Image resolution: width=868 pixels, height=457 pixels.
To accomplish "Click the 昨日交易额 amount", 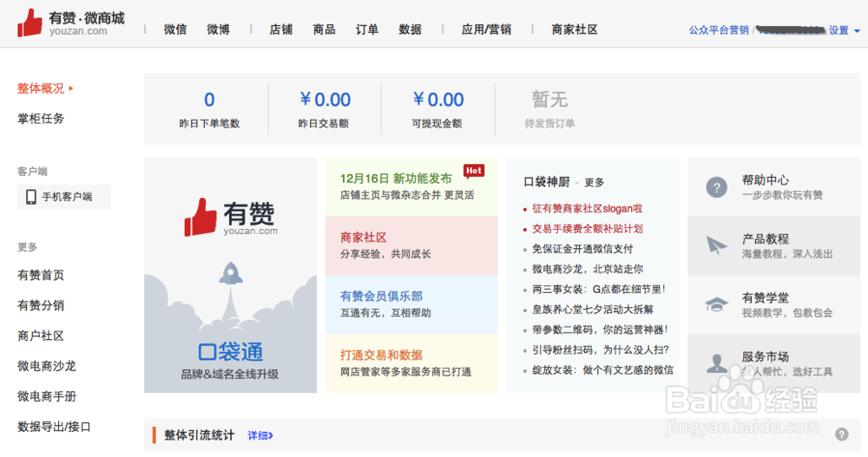I will pyautogui.click(x=325, y=100).
